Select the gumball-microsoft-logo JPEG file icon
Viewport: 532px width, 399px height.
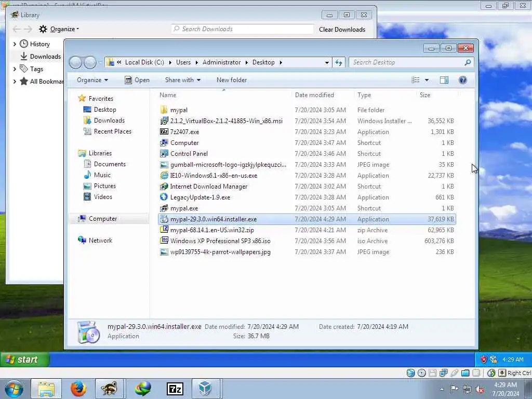(x=164, y=165)
